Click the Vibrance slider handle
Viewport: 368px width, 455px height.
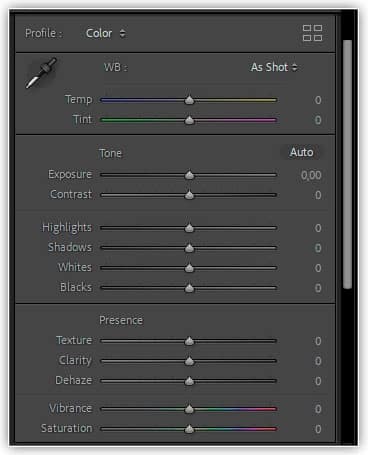coord(189,409)
